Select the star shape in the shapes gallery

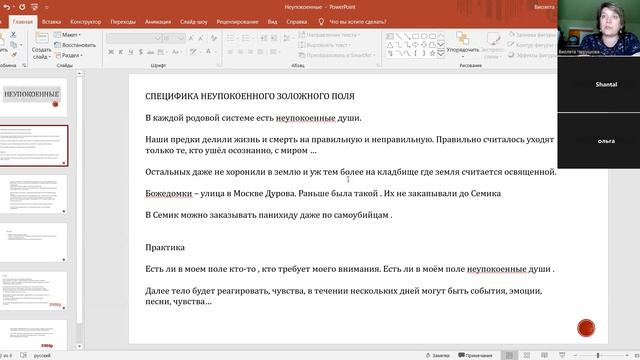pos(432,53)
